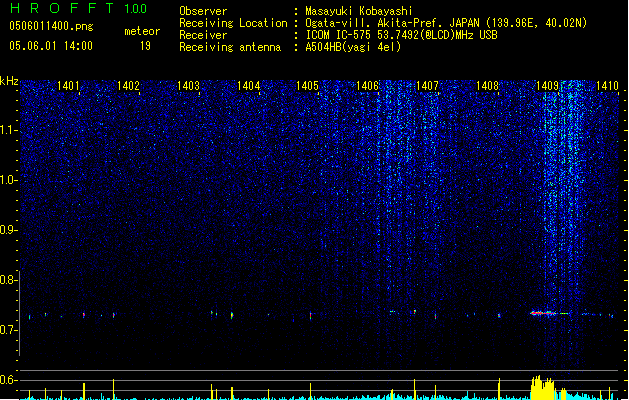This screenshot has width=629, height=400.
Task: Select the A504HB(yagi 4el) antenna text
Action: pyautogui.click(x=353, y=47)
